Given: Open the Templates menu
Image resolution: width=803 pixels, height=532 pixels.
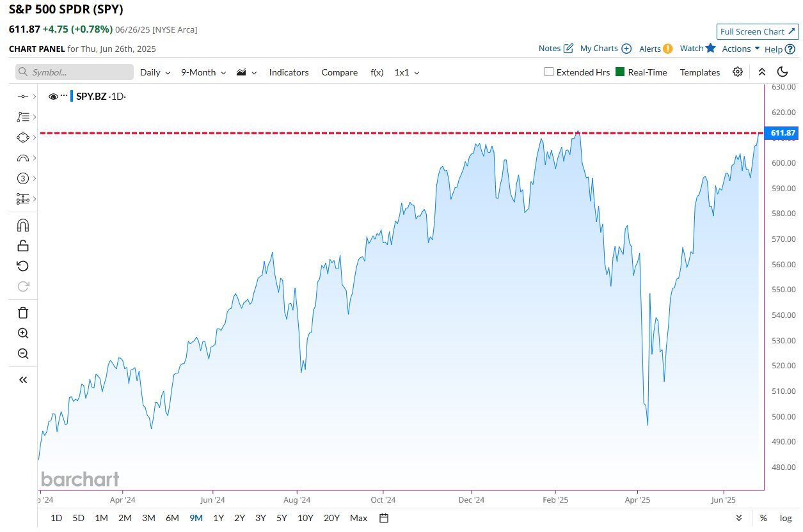Looking at the screenshot, I should [700, 72].
